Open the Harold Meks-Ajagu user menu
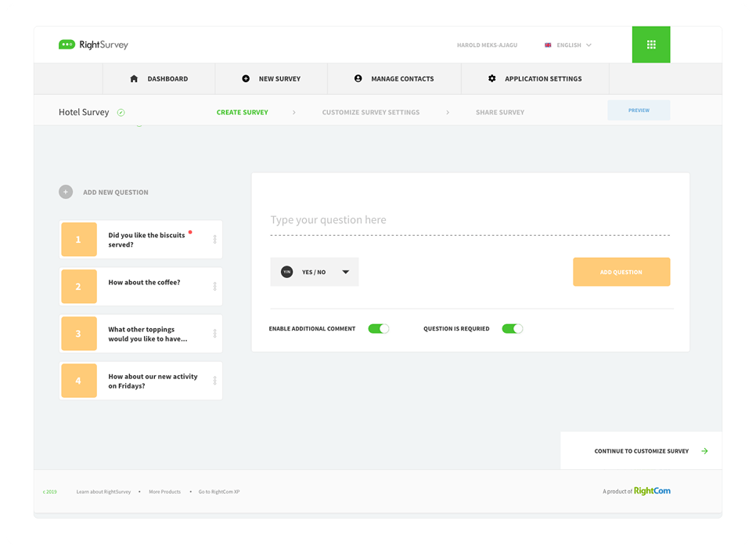 click(487, 45)
